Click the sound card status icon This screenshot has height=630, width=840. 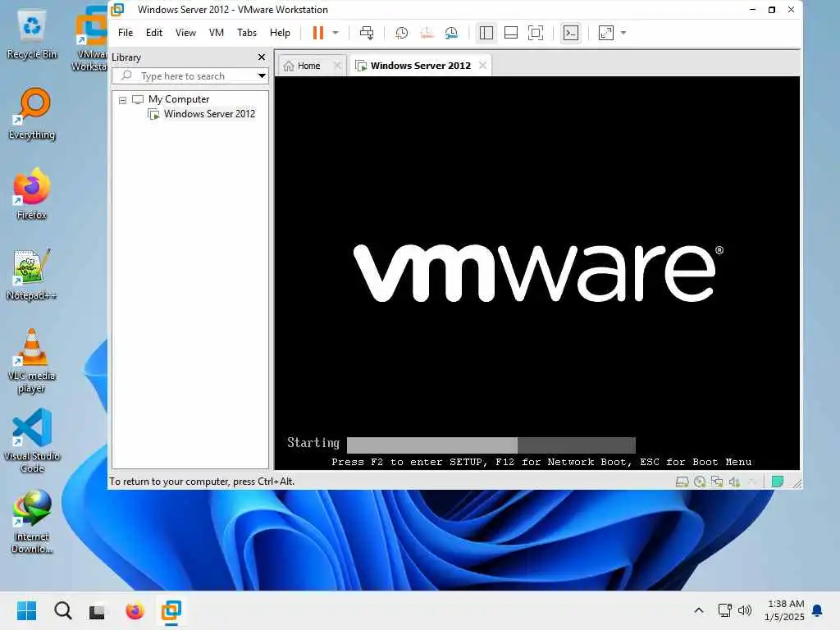tap(734, 482)
